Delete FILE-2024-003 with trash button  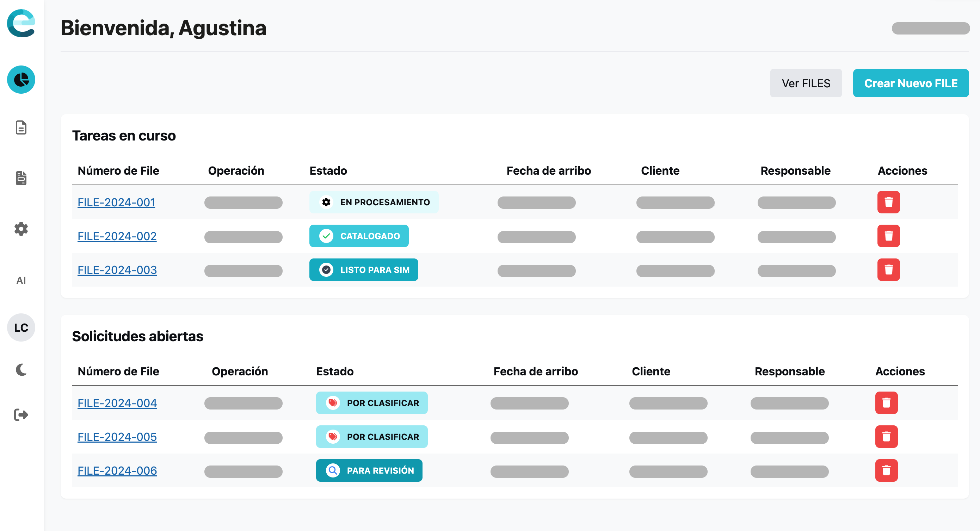888,269
